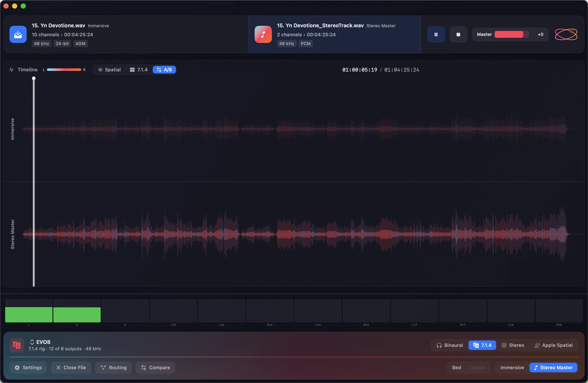The height and width of the screenshot is (383, 588).
Task: Select Apple Spatial monitoring mode
Action: [553, 345]
